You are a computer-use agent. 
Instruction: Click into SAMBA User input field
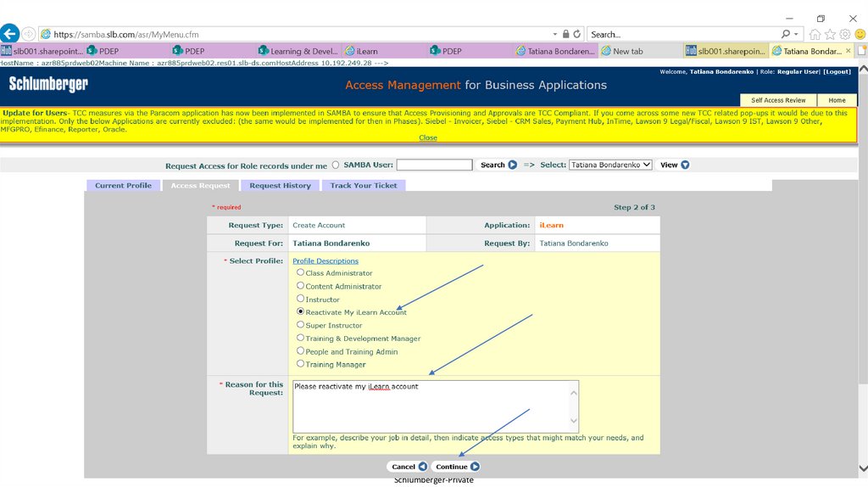pos(434,165)
